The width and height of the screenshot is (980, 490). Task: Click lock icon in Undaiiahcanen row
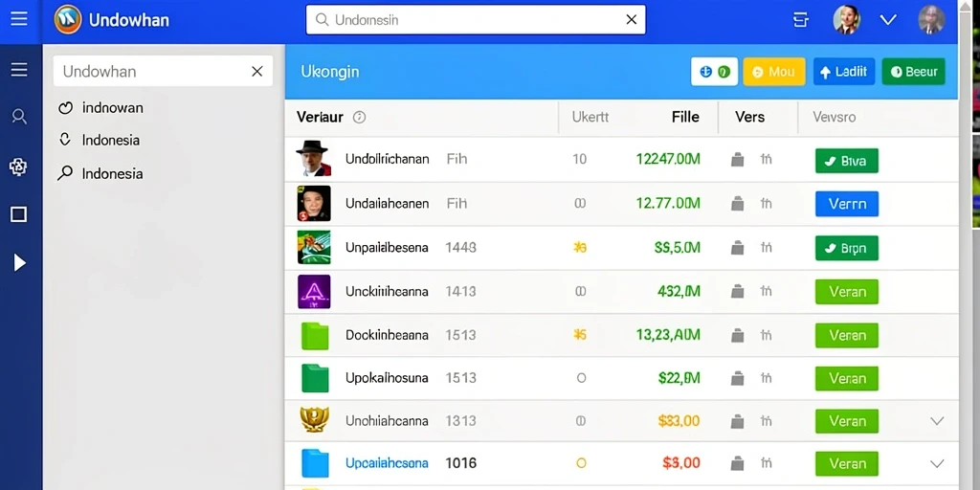tap(738, 204)
